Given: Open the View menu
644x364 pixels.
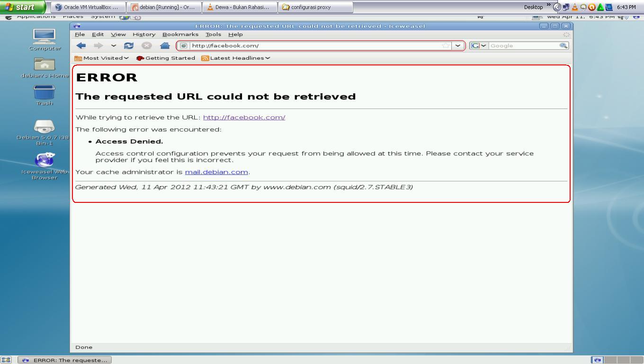Looking at the screenshot, I should pyautogui.click(x=118, y=34).
